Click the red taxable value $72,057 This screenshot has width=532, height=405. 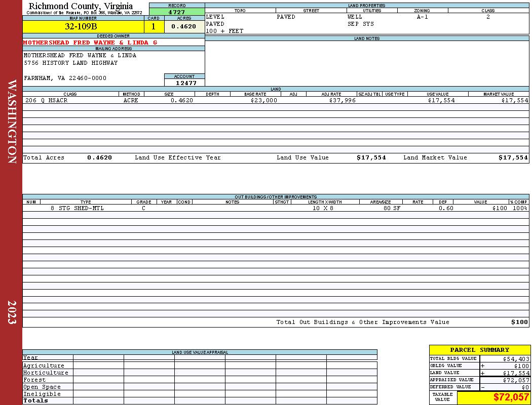tap(511, 397)
